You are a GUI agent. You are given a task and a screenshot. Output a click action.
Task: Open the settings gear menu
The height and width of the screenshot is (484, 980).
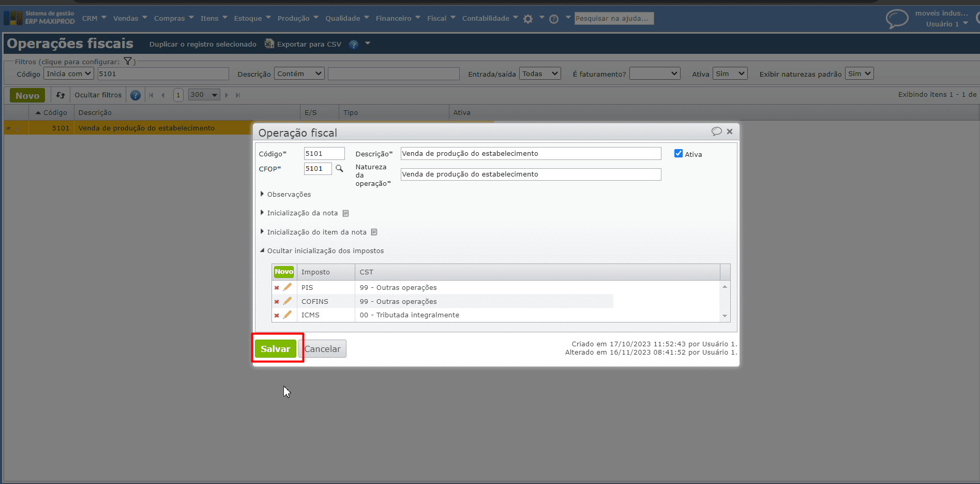click(527, 19)
